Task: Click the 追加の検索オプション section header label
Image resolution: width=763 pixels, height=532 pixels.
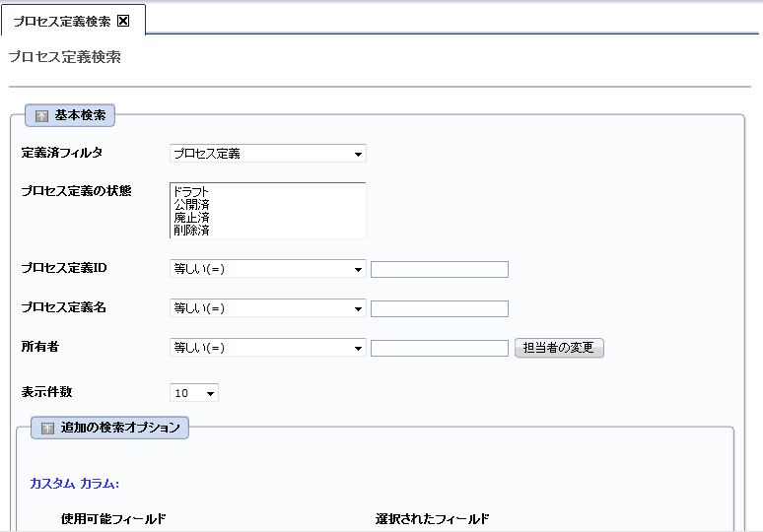Action: [120, 429]
